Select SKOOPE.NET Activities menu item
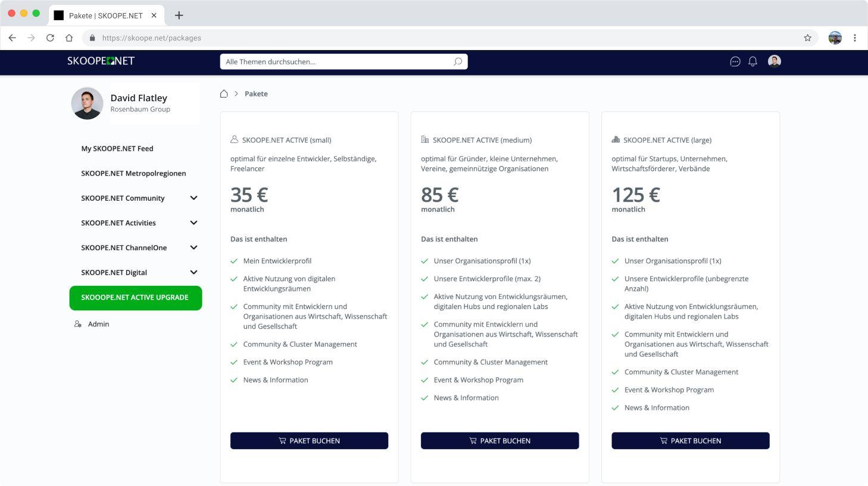The image size is (868, 486). [x=118, y=223]
